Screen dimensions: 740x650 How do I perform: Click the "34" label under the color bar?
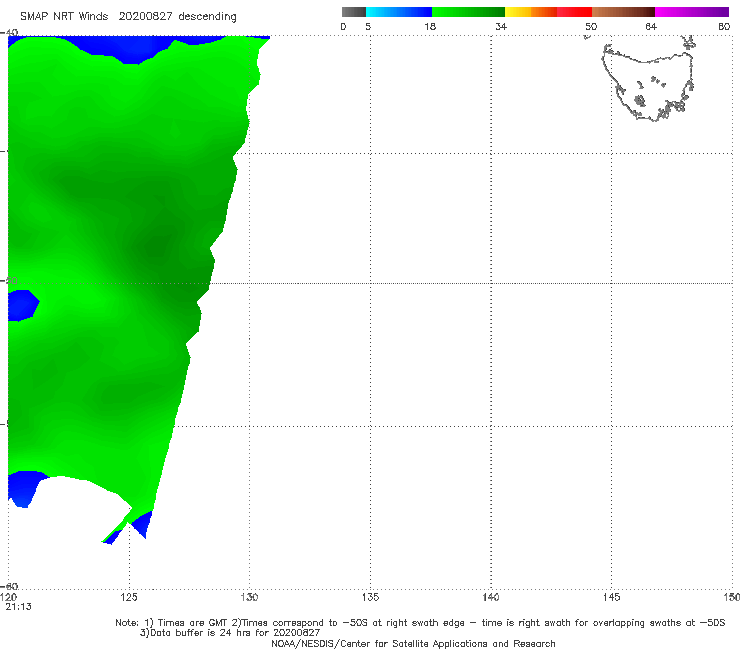coord(501,26)
